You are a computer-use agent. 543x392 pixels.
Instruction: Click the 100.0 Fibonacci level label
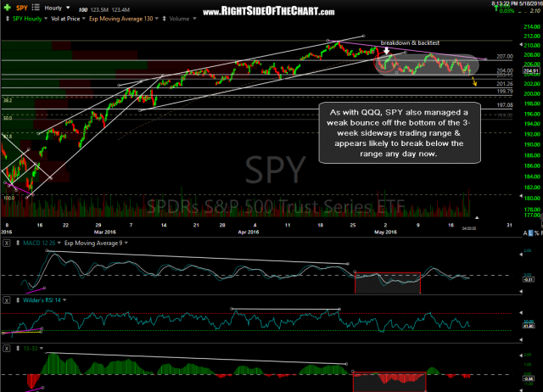(x=9, y=198)
